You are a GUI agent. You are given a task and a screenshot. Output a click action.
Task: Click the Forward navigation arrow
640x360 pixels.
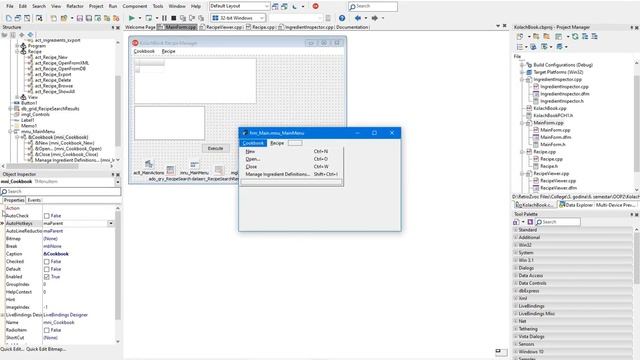[374, 18]
